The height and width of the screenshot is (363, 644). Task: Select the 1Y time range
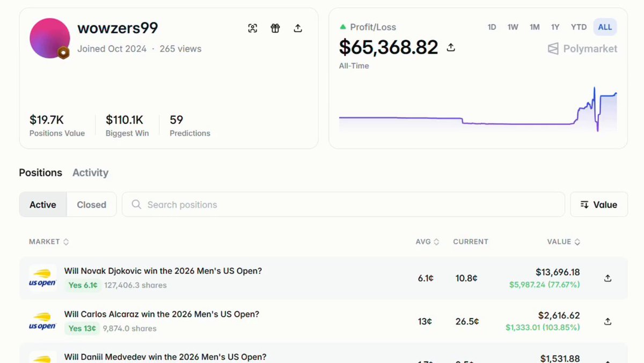pos(555,27)
